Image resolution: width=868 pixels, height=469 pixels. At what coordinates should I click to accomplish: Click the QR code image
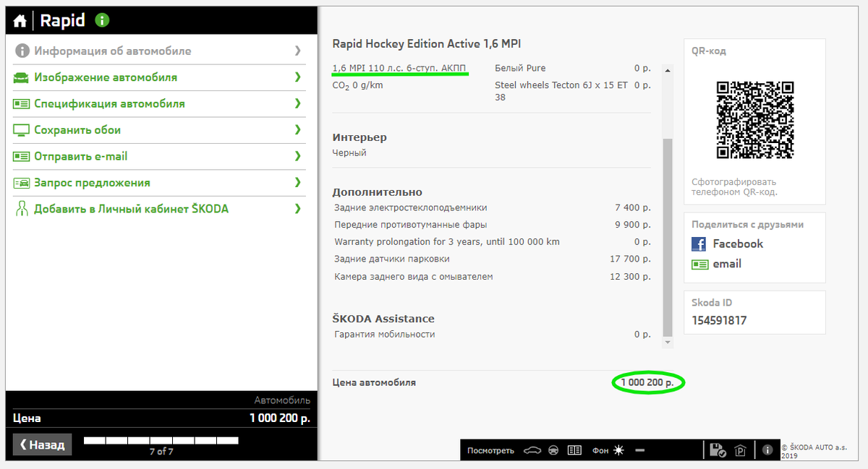click(x=755, y=119)
